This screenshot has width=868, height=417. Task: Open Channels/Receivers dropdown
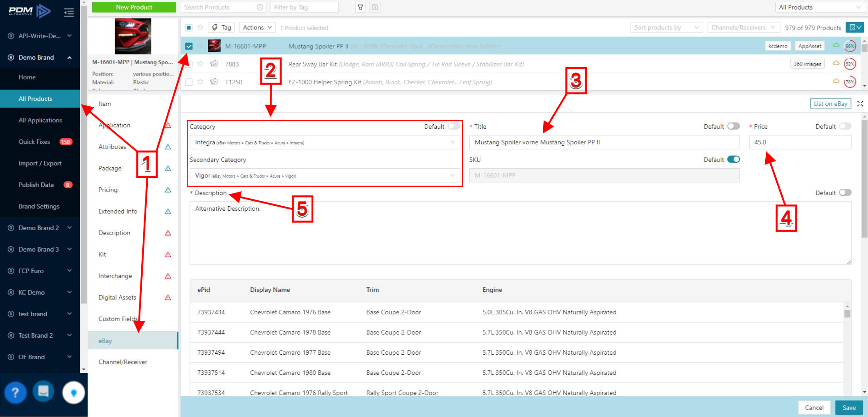tap(744, 27)
